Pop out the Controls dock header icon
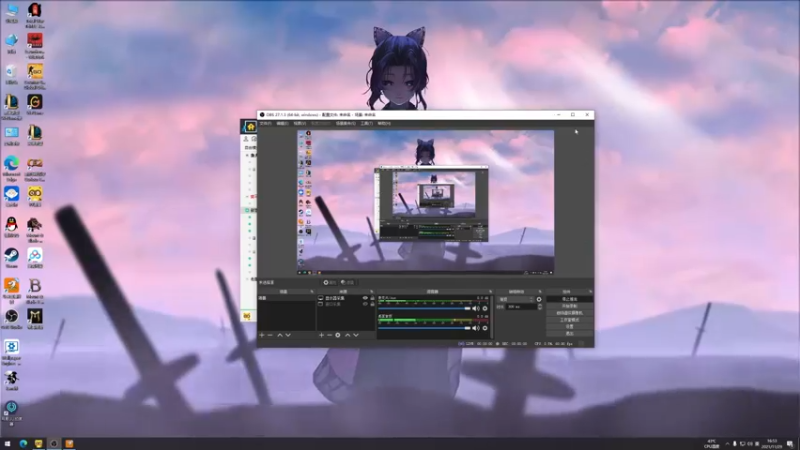Viewport: 800px width, 450px height. coord(590,292)
